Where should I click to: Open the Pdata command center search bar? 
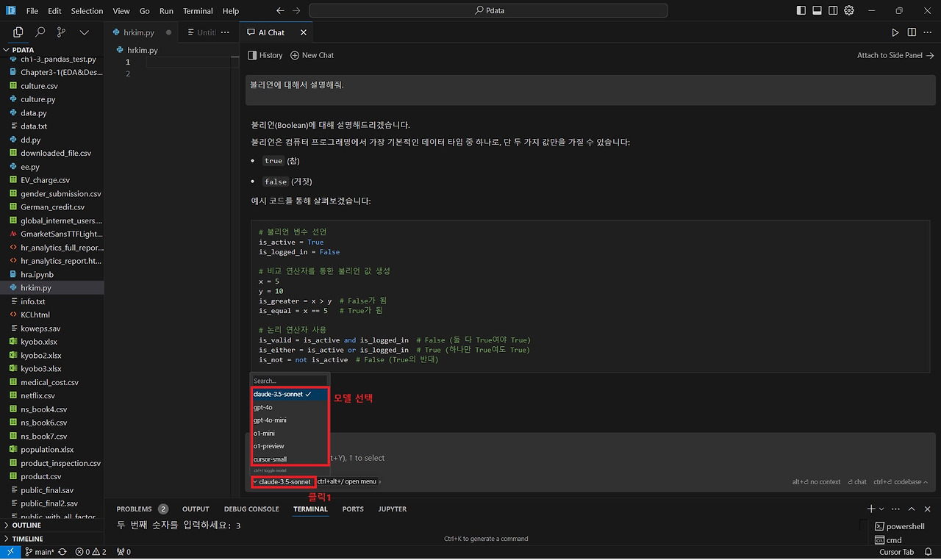pyautogui.click(x=488, y=11)
